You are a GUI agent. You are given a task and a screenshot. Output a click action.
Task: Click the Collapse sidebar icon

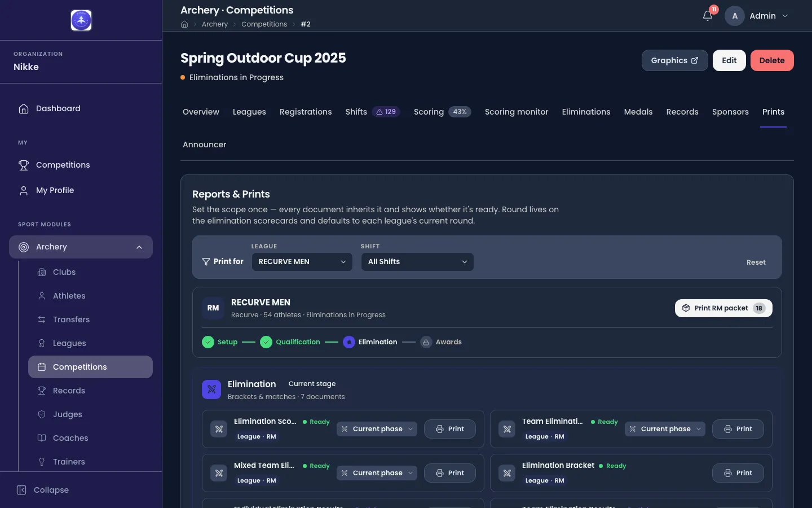click(21, 490)
